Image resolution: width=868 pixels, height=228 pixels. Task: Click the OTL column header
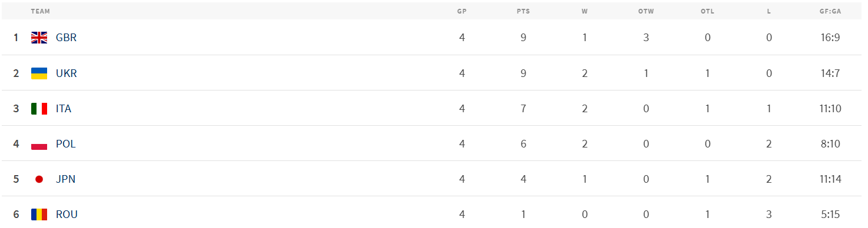click(x=707, y=11)
